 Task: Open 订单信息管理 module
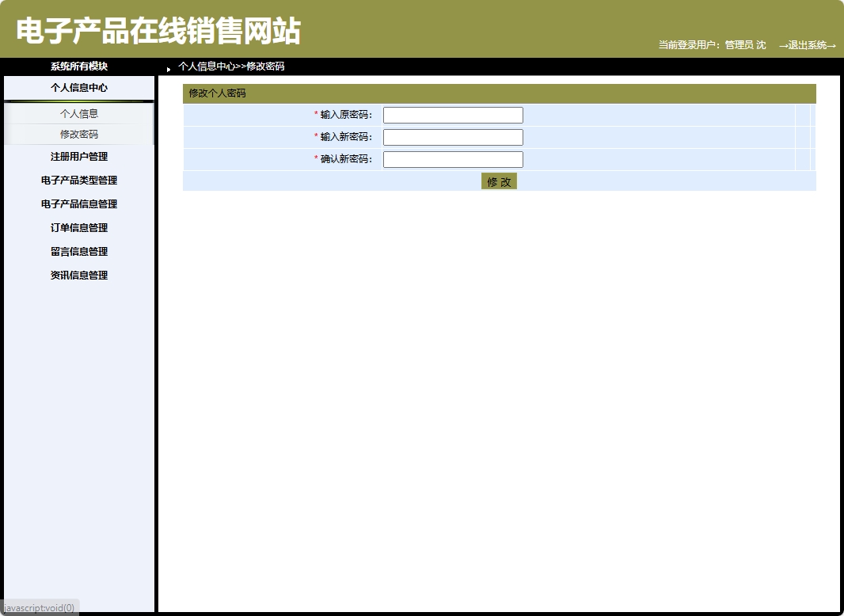[79, 227]
